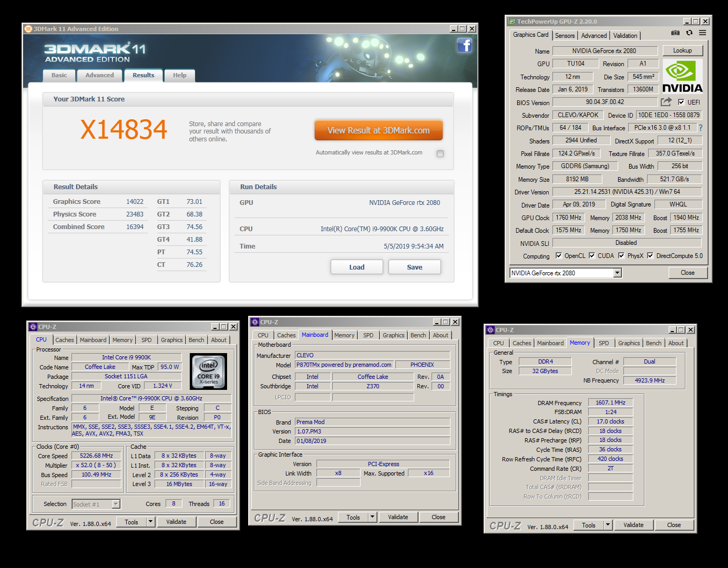The width and height of the screenshot is (728, 568).
Task: Click the GPU-Z title bar app icon
Action: pos(512,22)
